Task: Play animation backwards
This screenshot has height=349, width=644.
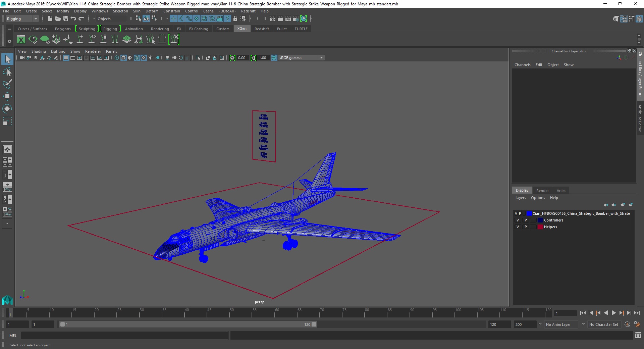Action: (606, 313)
